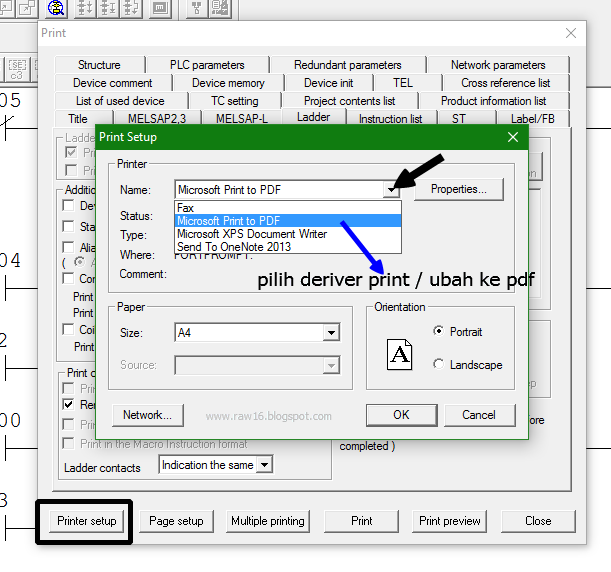The width and height of the screenshot is (611, 572).
Task: Click the step icon with double-ended vertical bar
Action: pos(108,7)
